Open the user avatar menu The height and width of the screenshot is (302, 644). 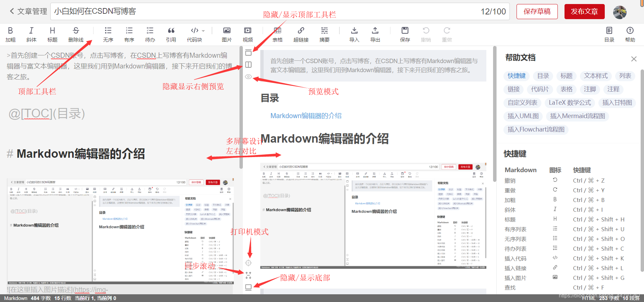[620, 12]
